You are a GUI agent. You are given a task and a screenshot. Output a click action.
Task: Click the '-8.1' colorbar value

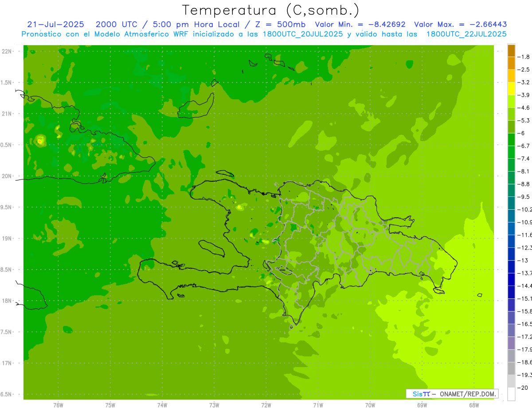click(524, 171)
